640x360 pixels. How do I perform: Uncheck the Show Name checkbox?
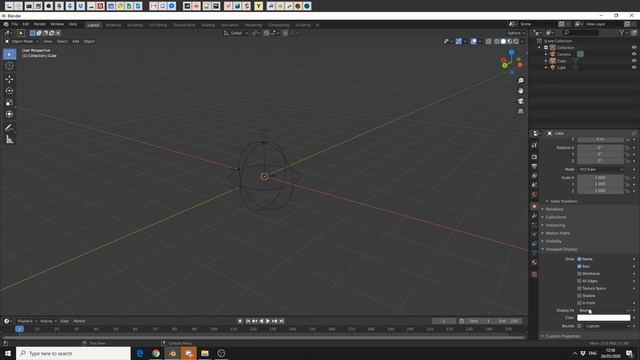[579, 259]
